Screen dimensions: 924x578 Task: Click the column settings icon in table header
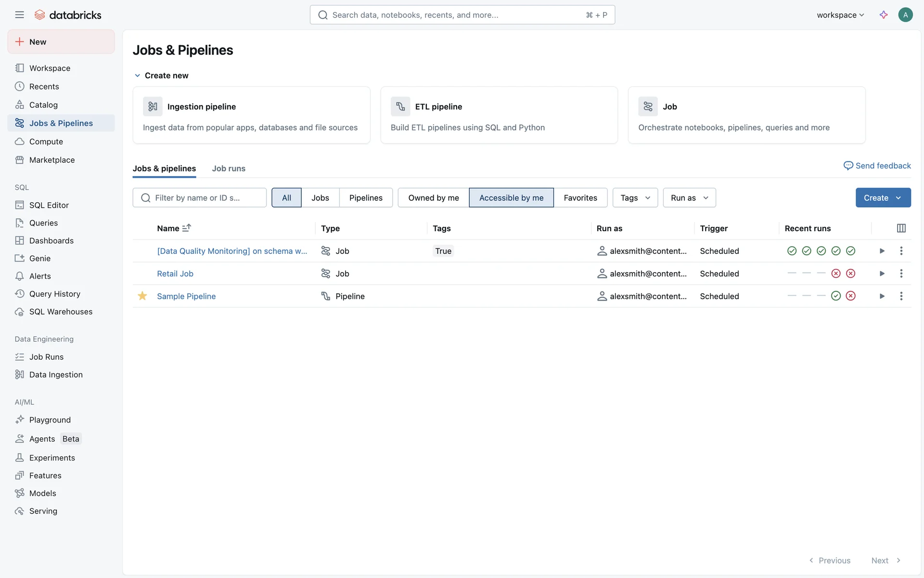click(901, 228)
